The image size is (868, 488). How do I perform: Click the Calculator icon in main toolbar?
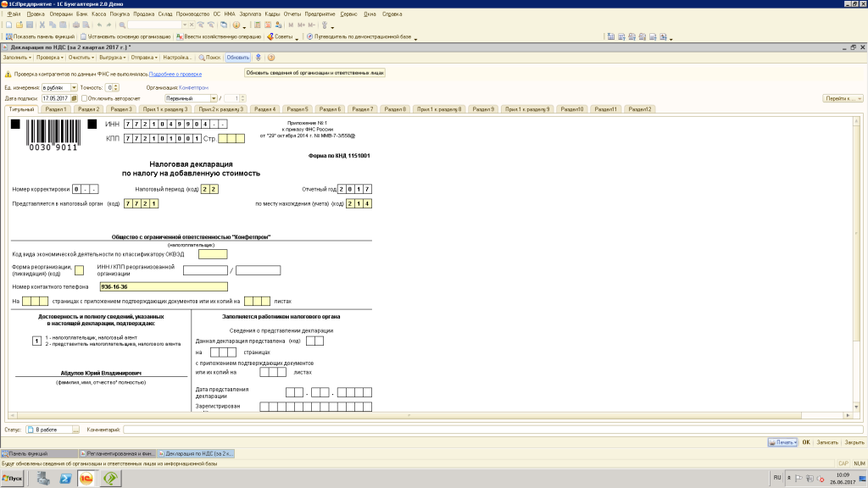(258, 25)
